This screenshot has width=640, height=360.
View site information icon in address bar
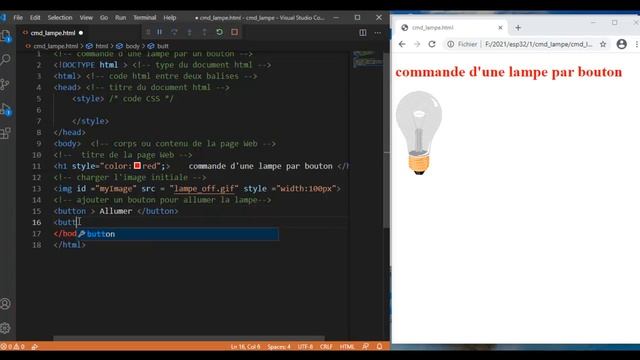pyautogui.click(x=450, y=44)
